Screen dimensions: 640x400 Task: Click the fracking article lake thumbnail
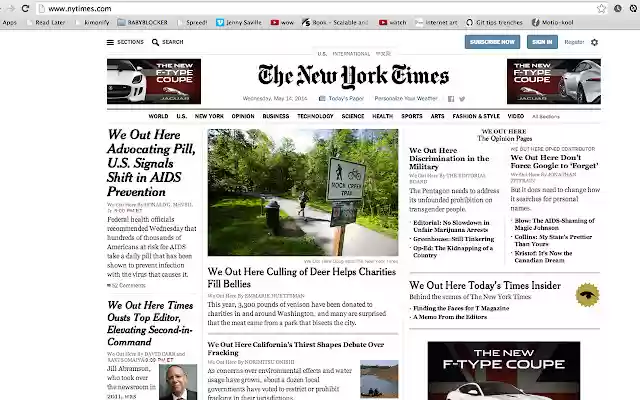coord(379,379)
